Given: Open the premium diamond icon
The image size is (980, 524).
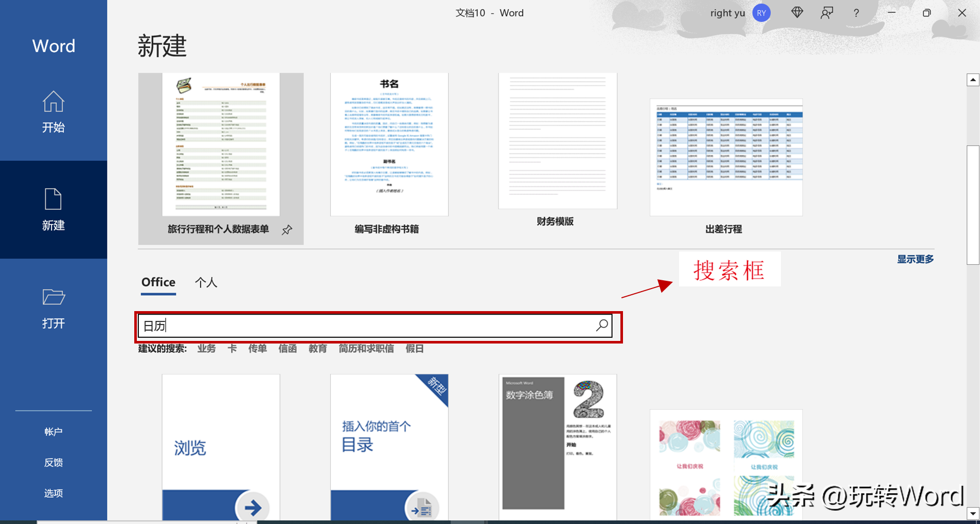Looking at the screenshot, I should (797, 13).
